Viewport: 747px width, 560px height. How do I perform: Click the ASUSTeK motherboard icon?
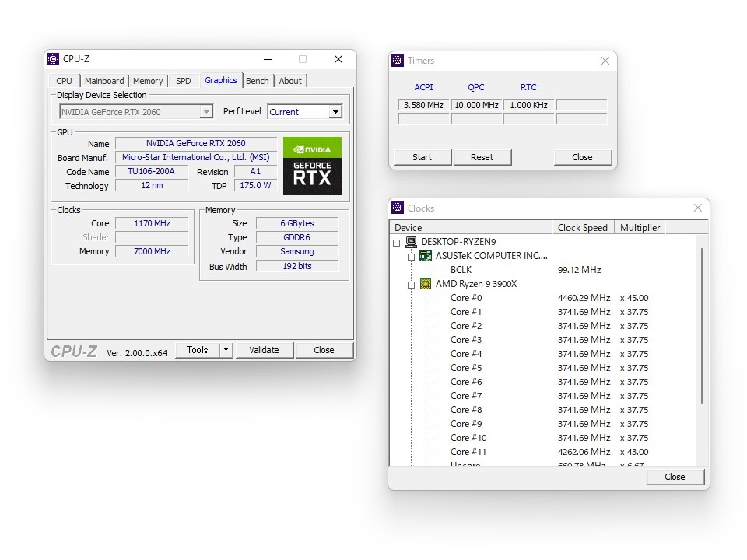point(426,256)
